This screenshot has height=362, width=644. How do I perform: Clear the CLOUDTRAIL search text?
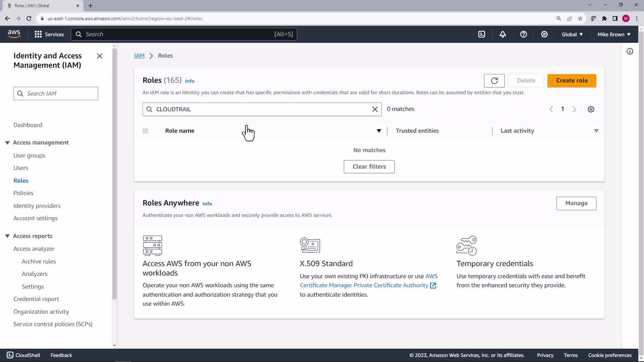(375, 109)
